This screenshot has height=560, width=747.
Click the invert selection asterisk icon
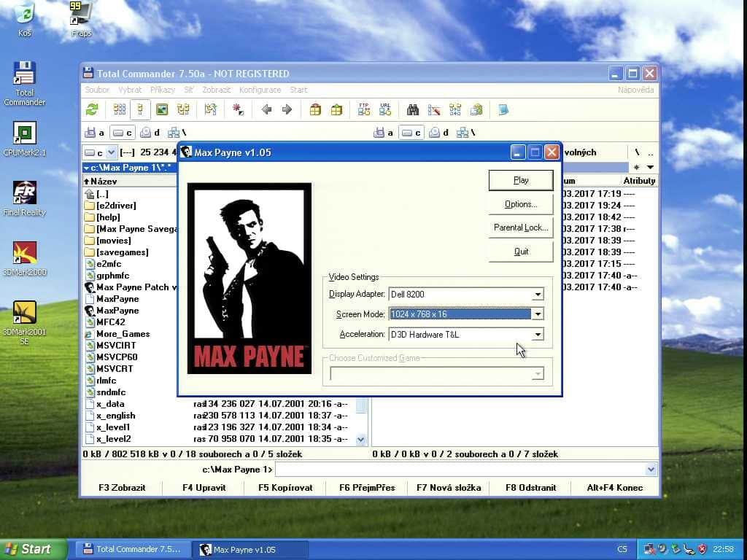click(238, 110)
